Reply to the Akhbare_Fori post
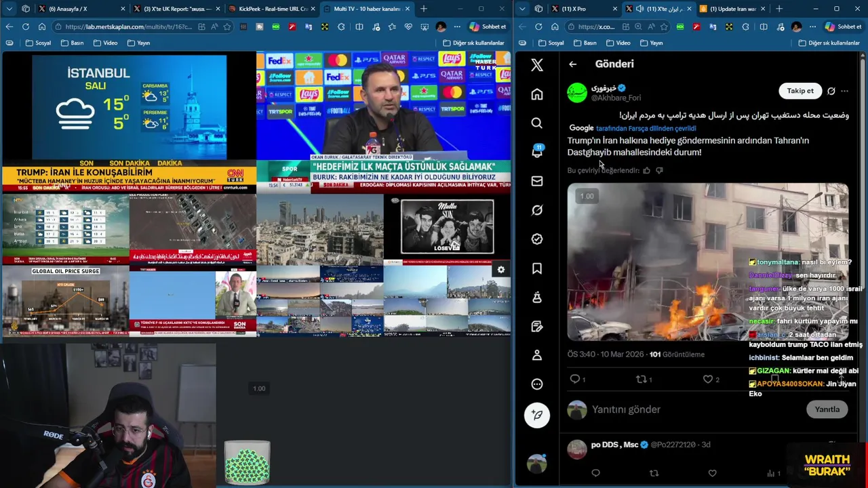The image size is (868, 488). pyautogui.click(x=575, y=380)
